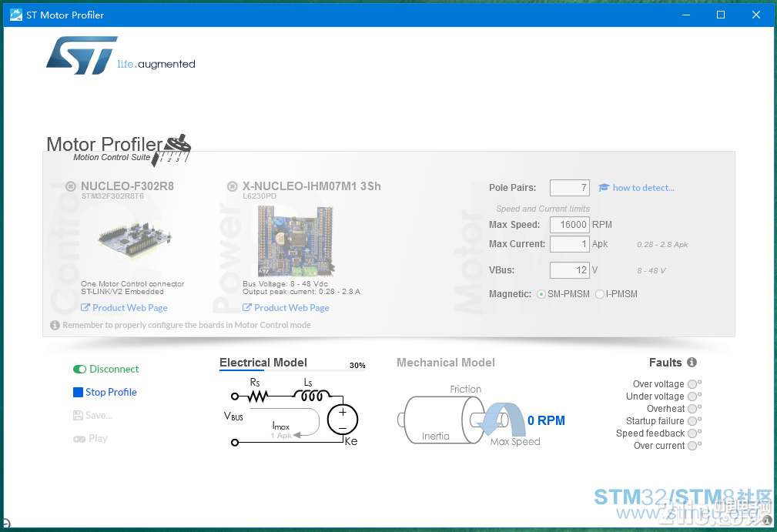
Task: Minimize the ST Motor Profiler window
Action: coord(686,15)
